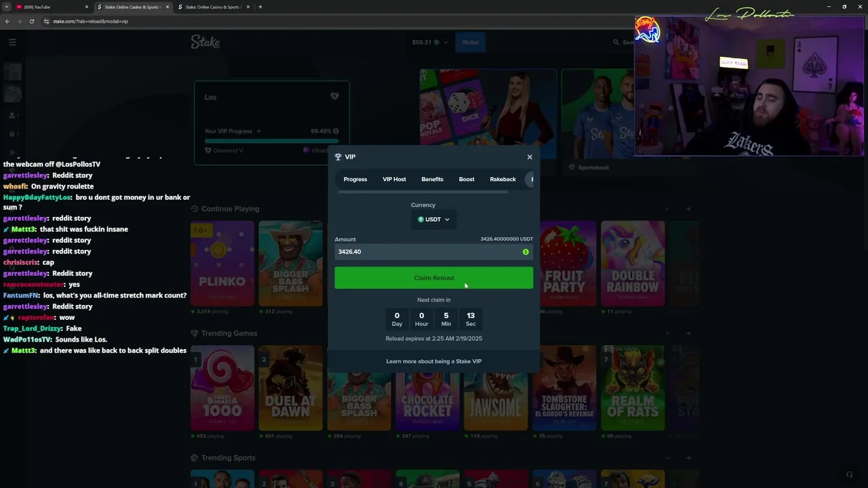Click the info icon next to 99.49%

point(336,131)
